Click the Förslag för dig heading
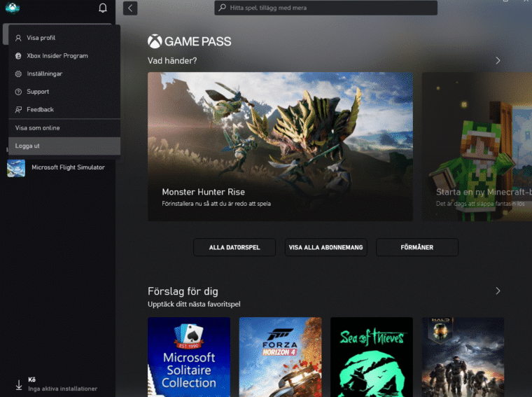The image size is (532, 397). click(183, 291)
